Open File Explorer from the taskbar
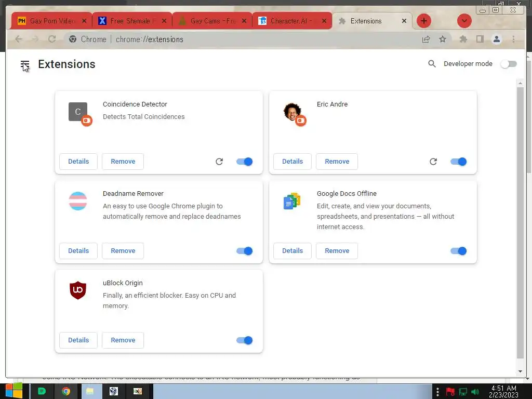The height and width of the screenshot is (399, 532). (x=90, y=392)
